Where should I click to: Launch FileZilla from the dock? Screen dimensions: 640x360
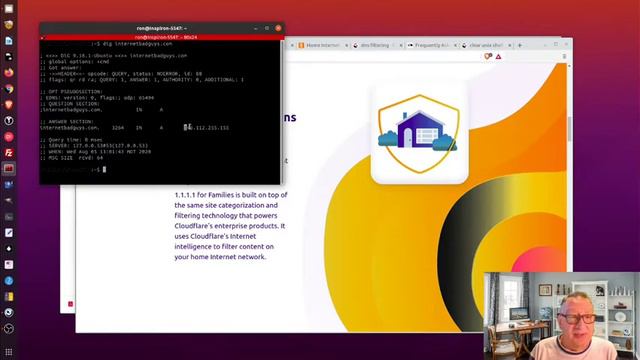tap(9, 153)
